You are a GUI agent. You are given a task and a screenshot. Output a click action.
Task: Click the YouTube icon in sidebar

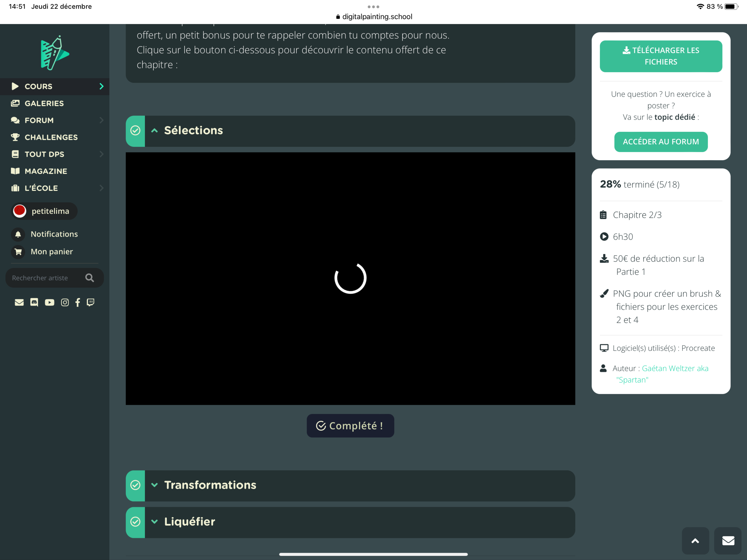click(49, 303)
